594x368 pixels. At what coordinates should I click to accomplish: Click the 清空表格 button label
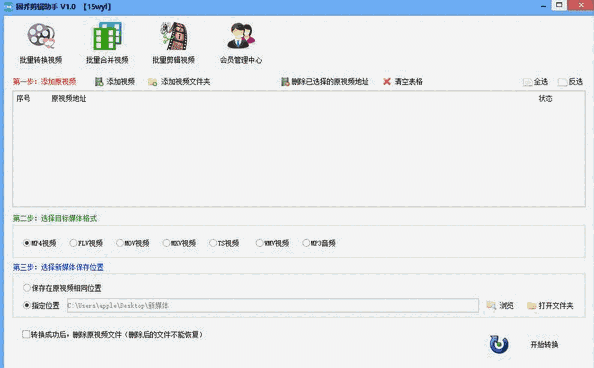(x=408, y=81)
